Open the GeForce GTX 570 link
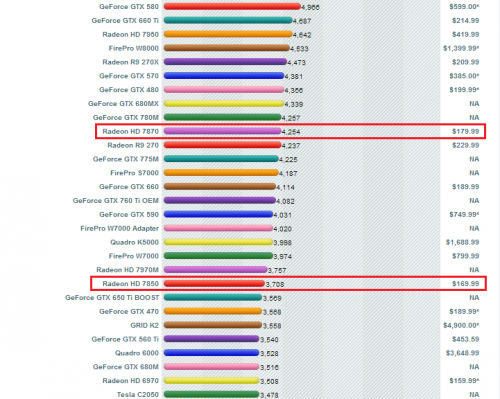 (129, 76)
